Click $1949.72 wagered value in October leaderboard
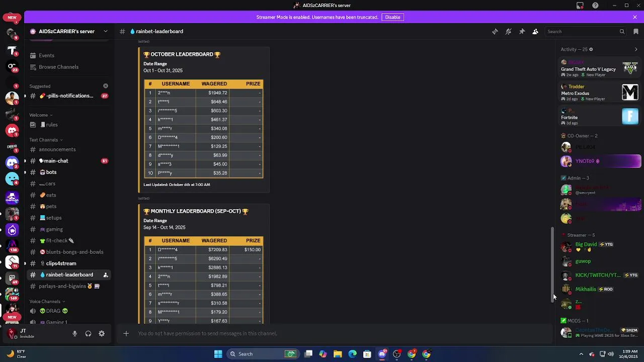 [218, 93]
